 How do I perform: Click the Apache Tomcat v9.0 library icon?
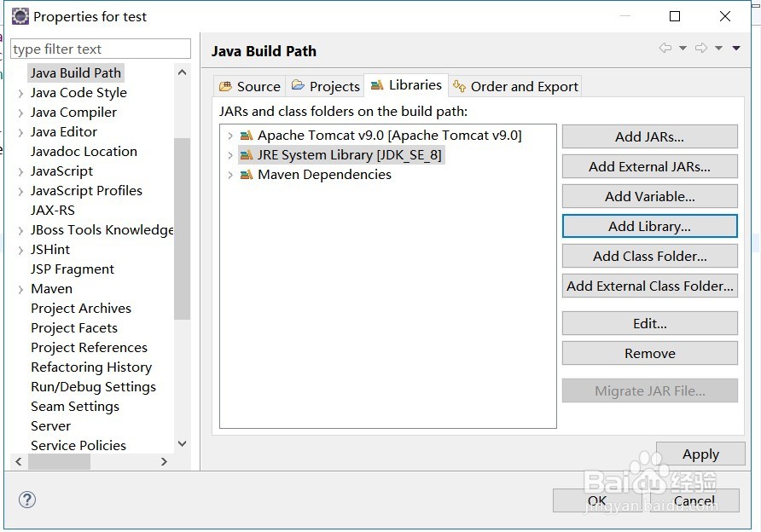(x=247, y=136)
